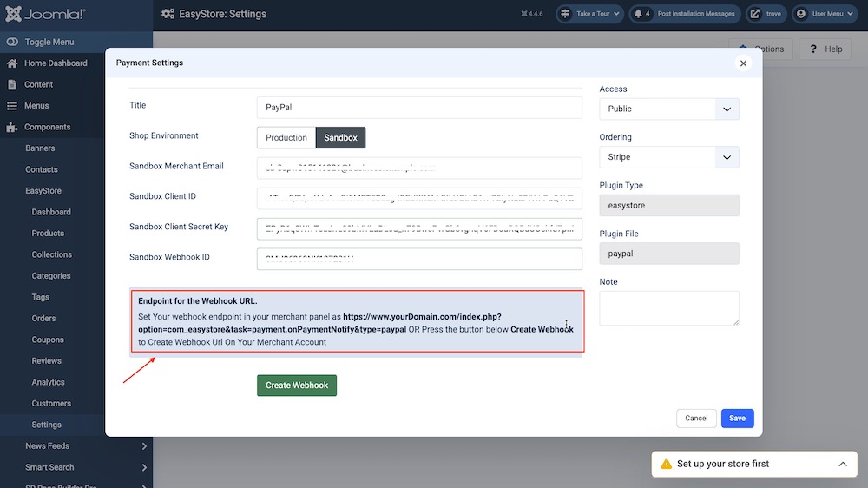Select Production shop environment

click(x=286, y=138)
